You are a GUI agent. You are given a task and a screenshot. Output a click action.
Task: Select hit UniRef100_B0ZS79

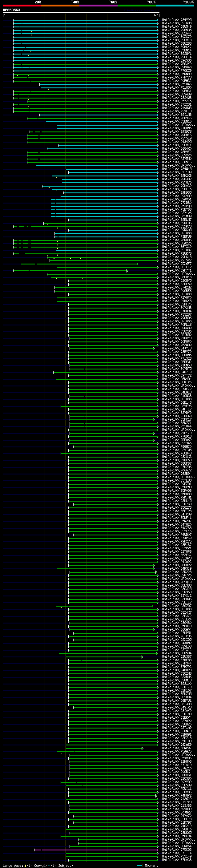click(x=177, y=37)
